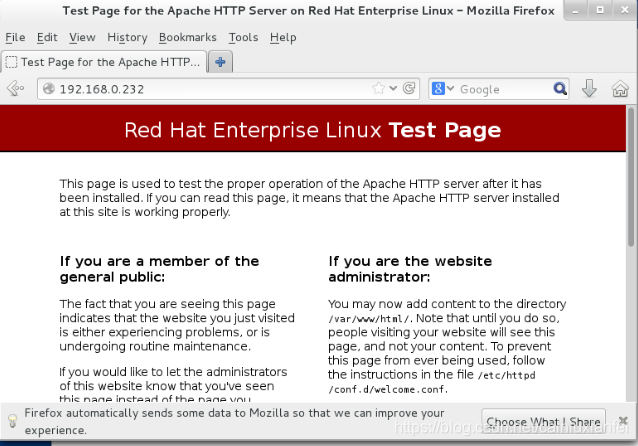Click the Red Hat Enterprise Linux Test Page heading
Screen dimensions: 638x446
click(x=312, y=130)
